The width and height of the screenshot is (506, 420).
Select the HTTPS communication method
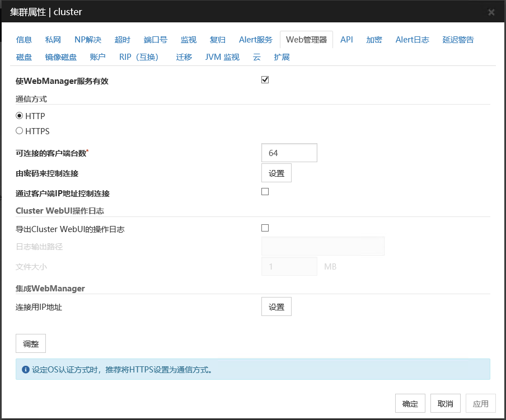point(20,131)
